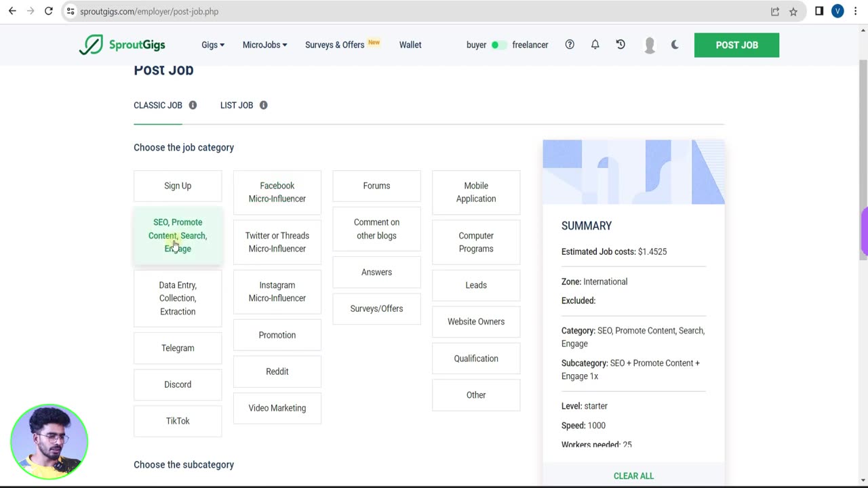Pick the Video Marketing category
The height and width of the screenshot is (488, 868).
[277, 408]
